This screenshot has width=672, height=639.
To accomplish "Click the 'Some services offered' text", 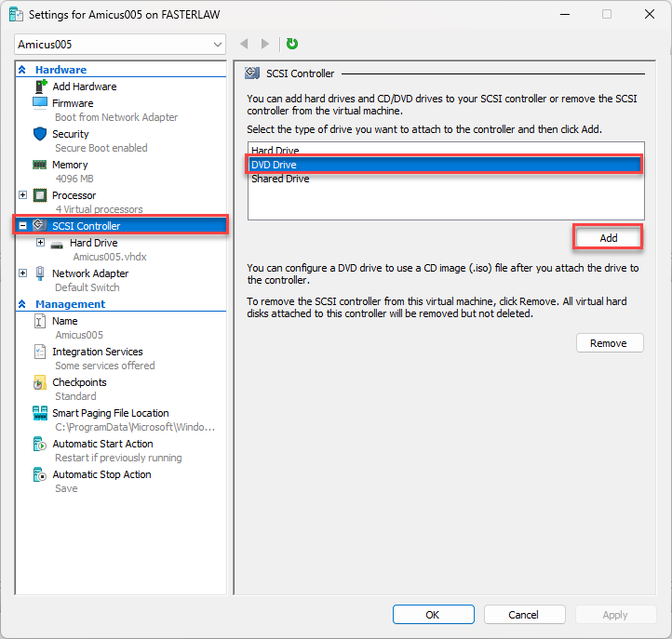I will (x=105, y=366).
